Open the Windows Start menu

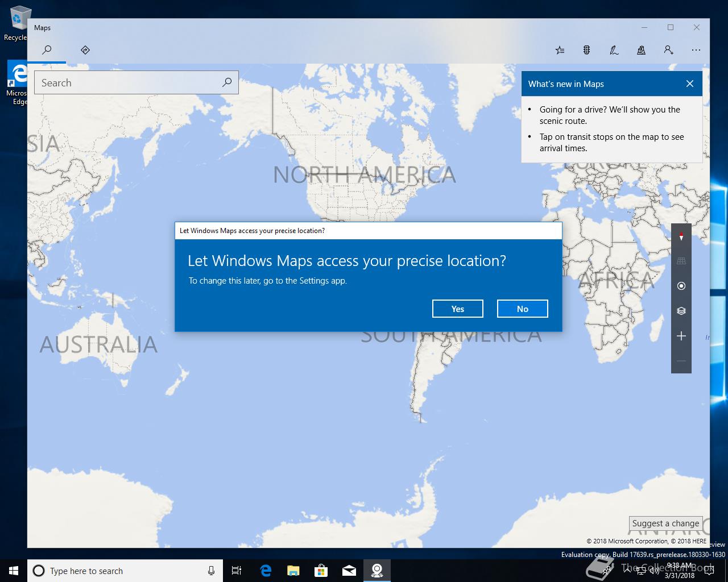(14, 571)
